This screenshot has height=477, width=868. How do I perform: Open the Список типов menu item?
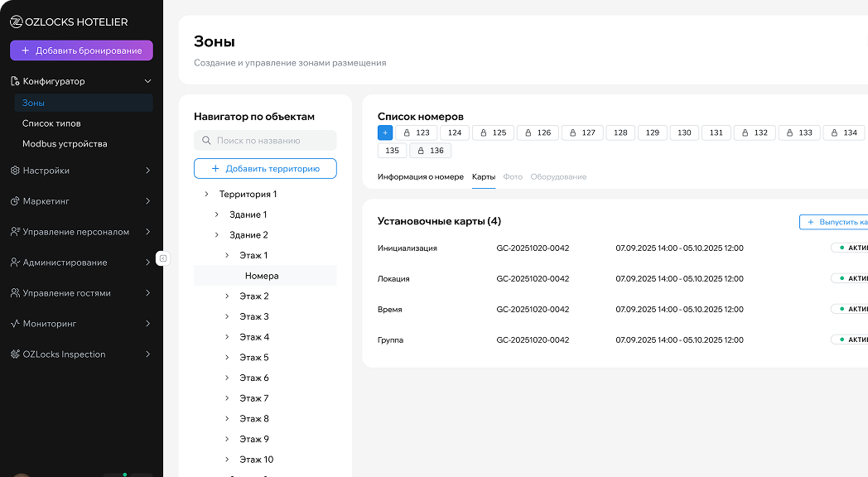coord(51,123)
